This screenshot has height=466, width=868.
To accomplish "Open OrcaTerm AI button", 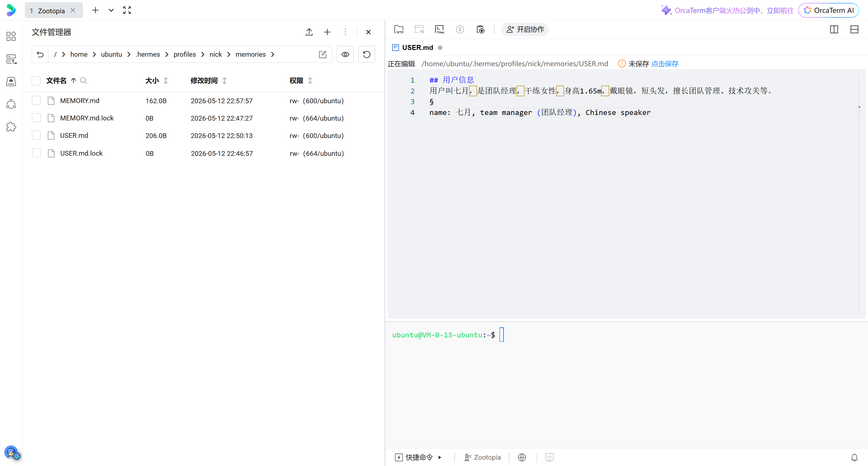I will point(829,10).
